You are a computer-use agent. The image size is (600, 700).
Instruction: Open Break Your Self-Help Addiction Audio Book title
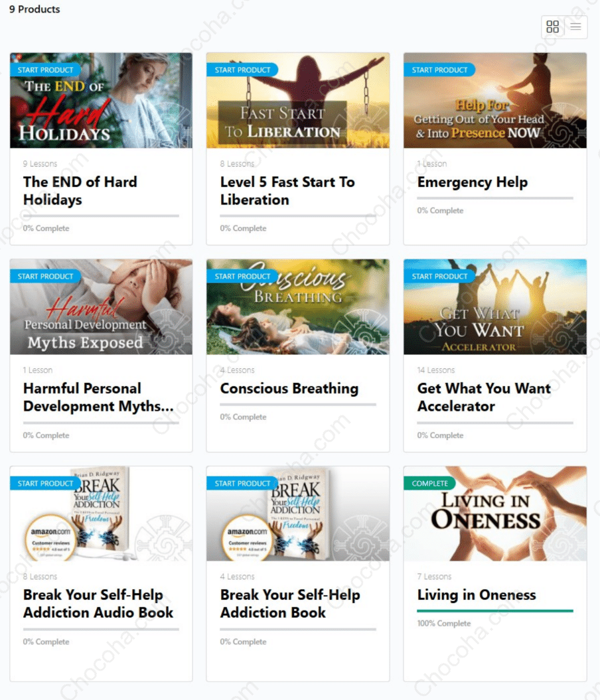(98, 603)
